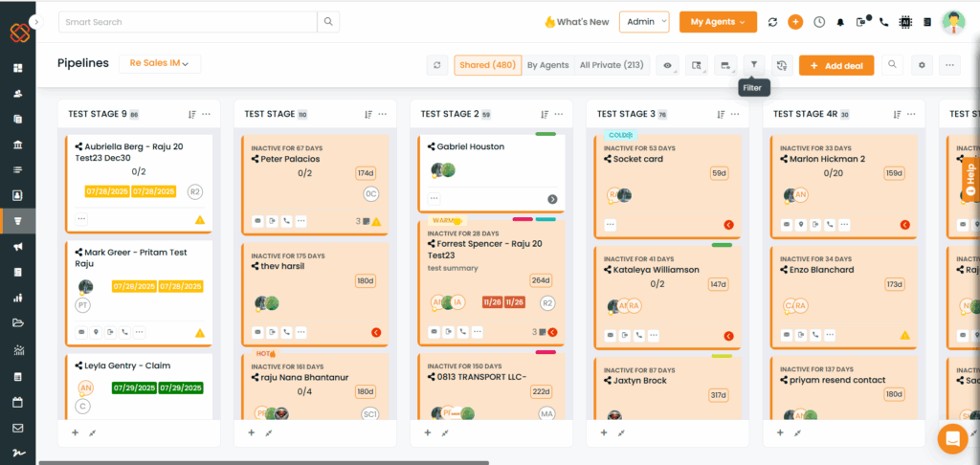Select the By Agents tab
This screenshot has width=980, height=465.
pyautogui.click(x=548, y=65)
